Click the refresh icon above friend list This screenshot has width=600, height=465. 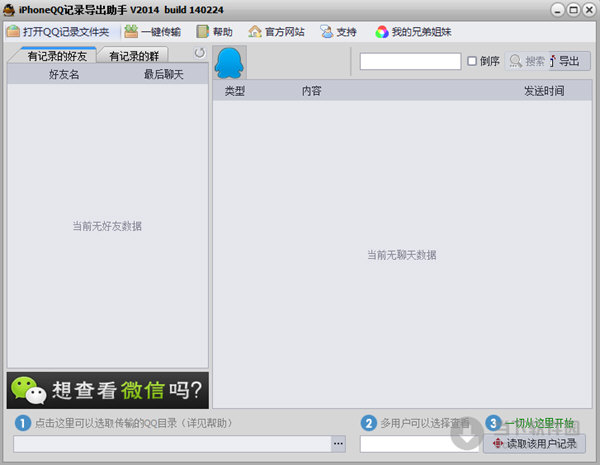pyautogui.click(x=199, y=53)
